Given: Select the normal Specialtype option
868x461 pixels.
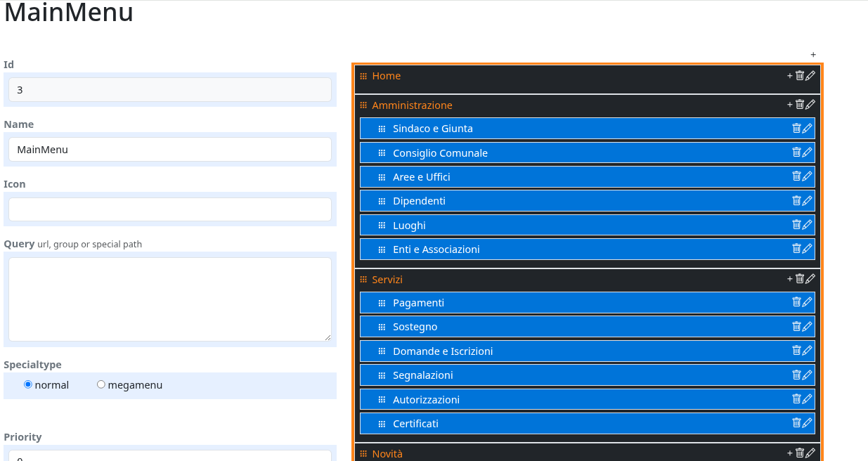Looking at the screenshot, I should 28,384.
